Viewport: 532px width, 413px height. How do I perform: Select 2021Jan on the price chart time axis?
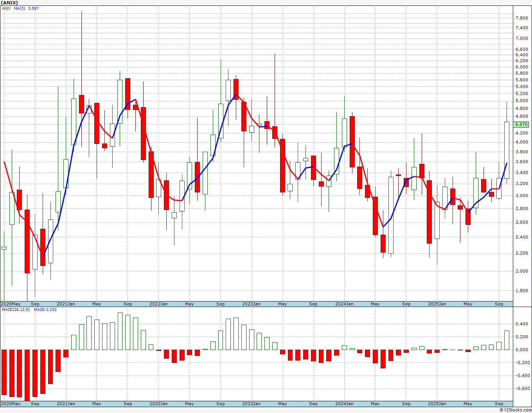[66, 304]
